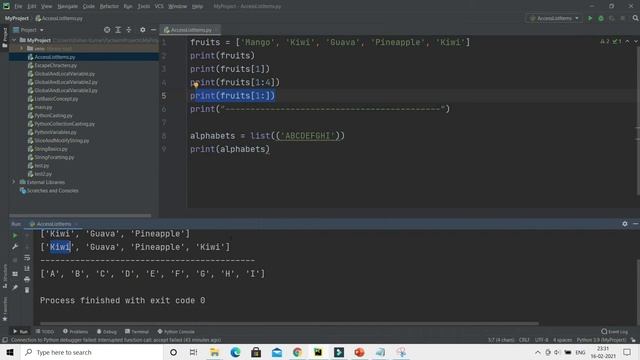The height and width of the screenshot is (360, 640).
Task: Click Select Opened File target icon
Action: click(x=107, y=30)
